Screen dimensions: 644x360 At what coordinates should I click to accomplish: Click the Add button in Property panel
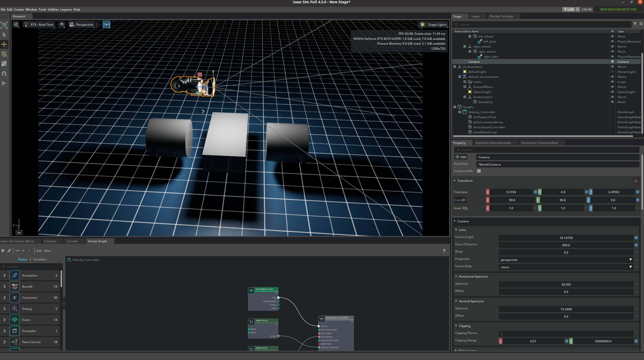click(x=461, y=157)
